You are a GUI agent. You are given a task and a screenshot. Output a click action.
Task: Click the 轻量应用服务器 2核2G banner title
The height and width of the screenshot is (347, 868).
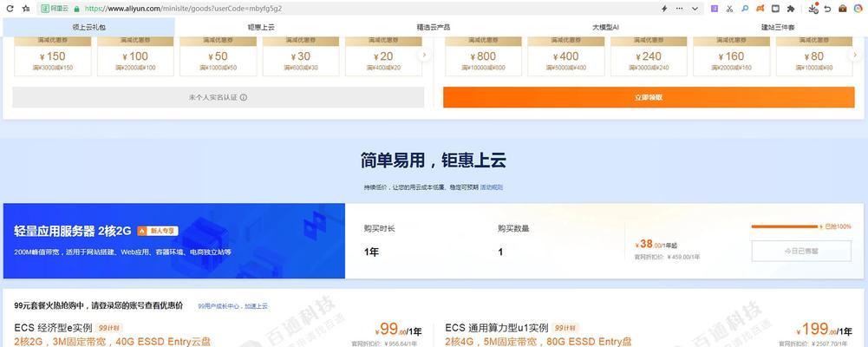tap(73, 232)
